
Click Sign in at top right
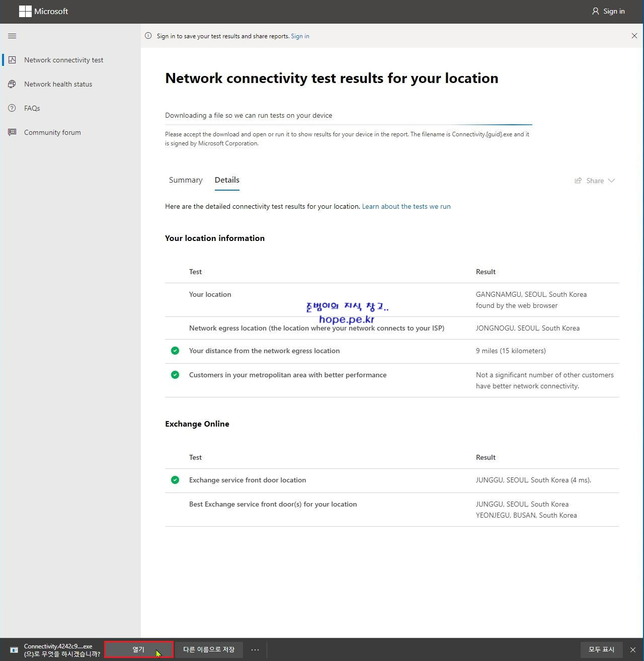(x=608, y=11)
